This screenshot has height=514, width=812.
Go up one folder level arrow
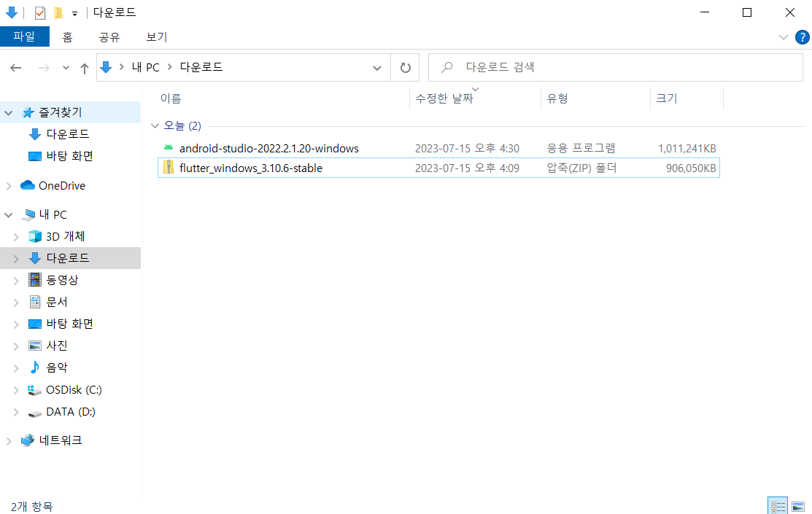(85, 68)
